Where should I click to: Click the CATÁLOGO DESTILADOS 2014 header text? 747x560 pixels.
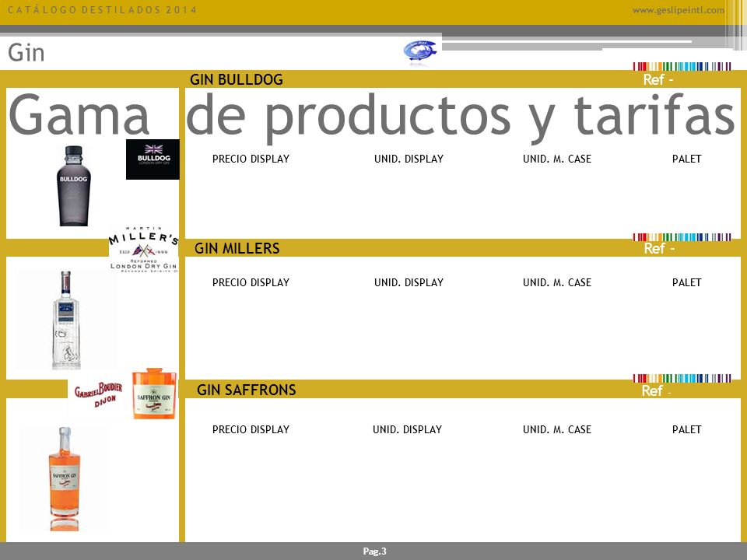[103, 10]
